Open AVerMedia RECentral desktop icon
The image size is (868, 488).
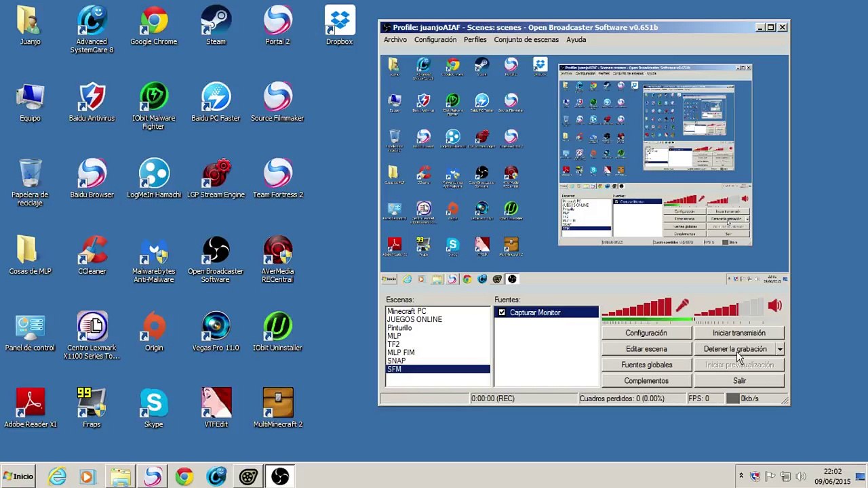(x=277, y=260)
